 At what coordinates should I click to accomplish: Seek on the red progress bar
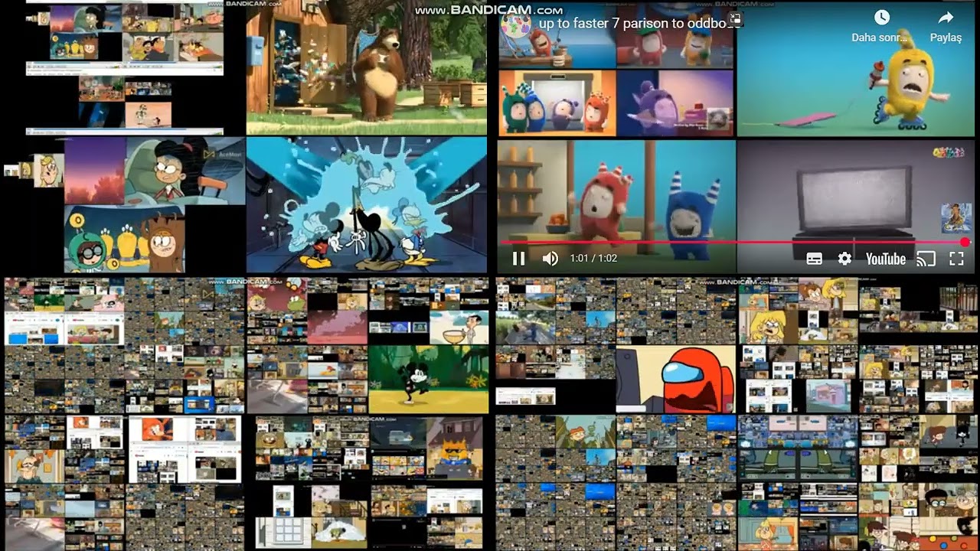[733, 242]
